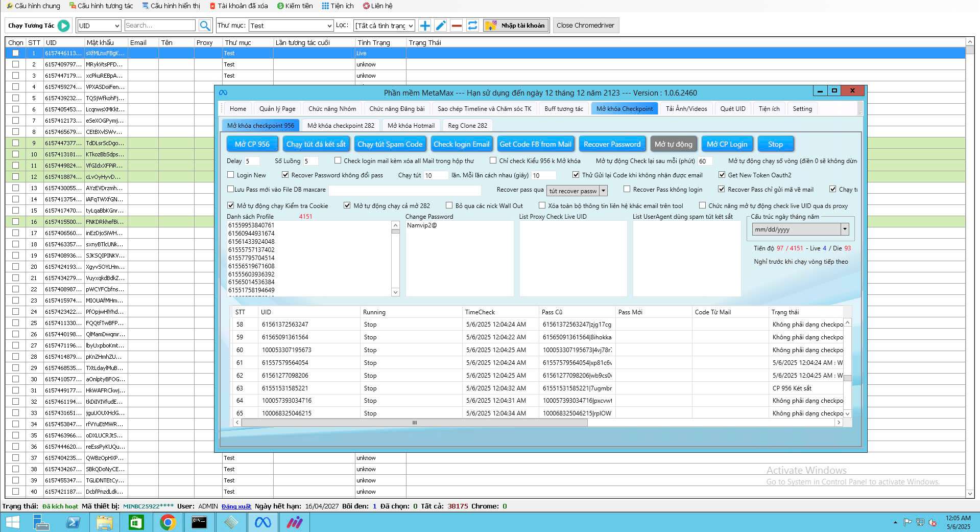The image size is (980, 532).
Task: Click Mở CP 956 button
Action: coord(252,144)
